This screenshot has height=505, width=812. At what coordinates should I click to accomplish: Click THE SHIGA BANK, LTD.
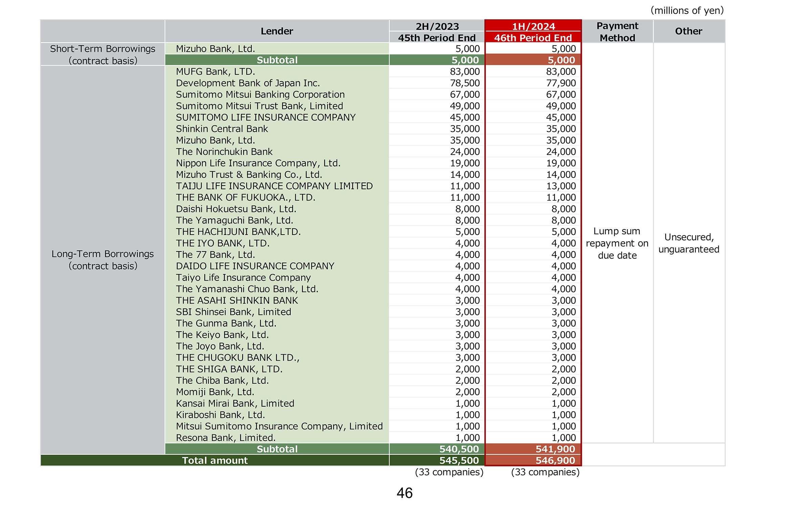pos(229,369)
